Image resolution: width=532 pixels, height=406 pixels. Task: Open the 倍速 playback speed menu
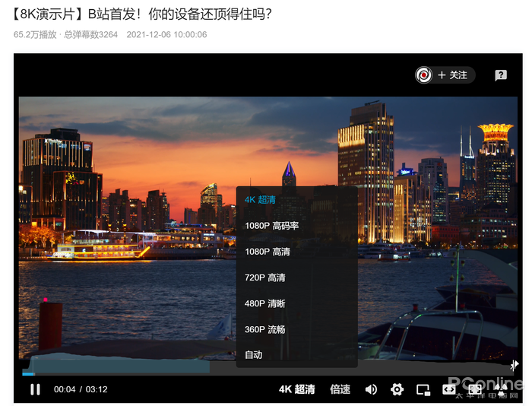pos(340,389)
